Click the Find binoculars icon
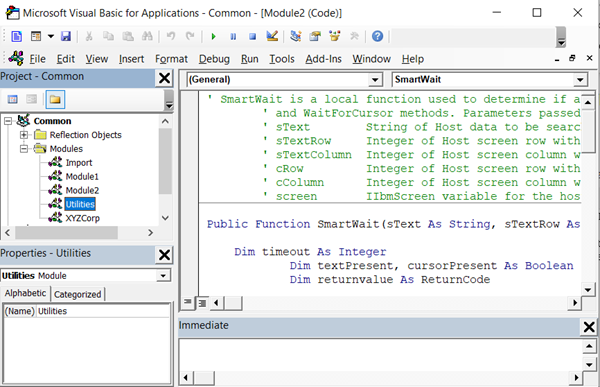Viewport: 600px width, 387px height. click(147, 36)
